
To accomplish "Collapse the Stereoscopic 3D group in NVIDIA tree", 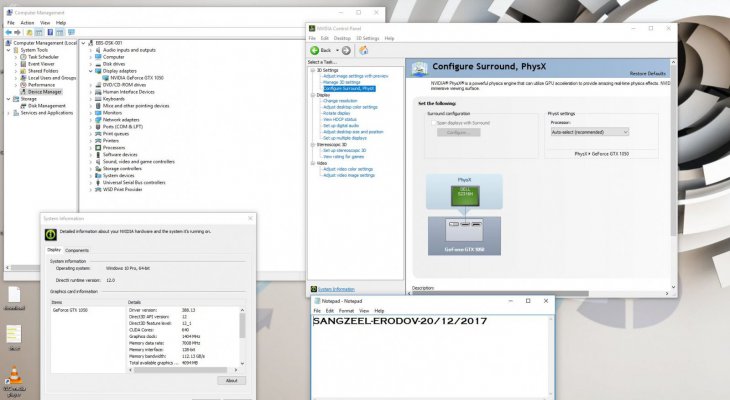I will tap(313, 145).
